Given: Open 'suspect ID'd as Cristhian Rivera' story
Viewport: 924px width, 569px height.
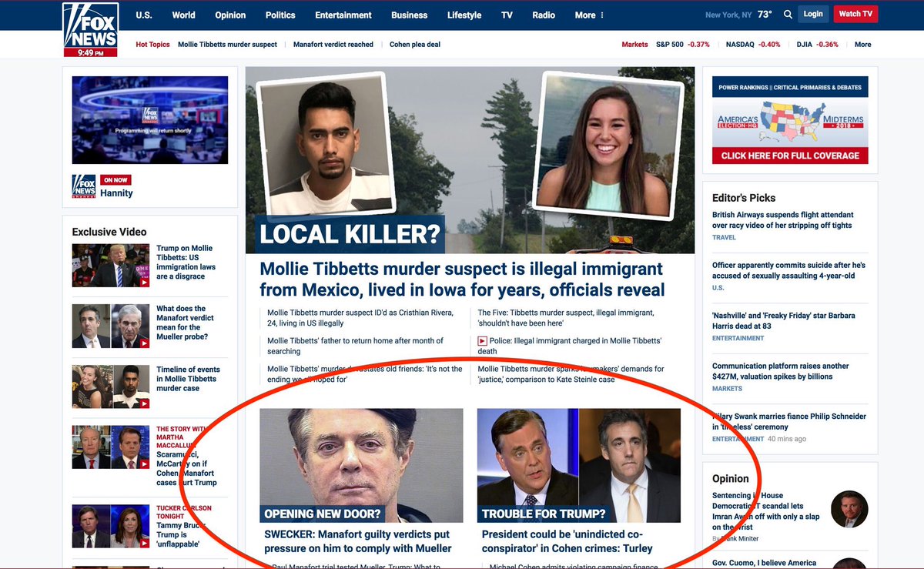Looking at the screenshot, I should [360, 318].
